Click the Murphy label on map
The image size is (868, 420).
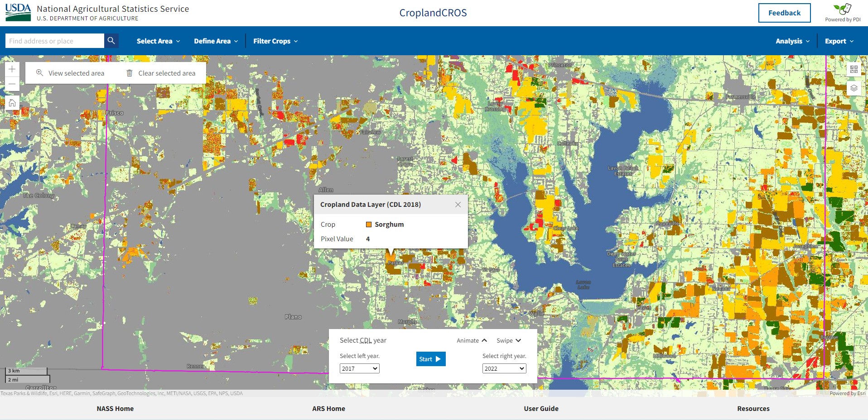(408, 322)
